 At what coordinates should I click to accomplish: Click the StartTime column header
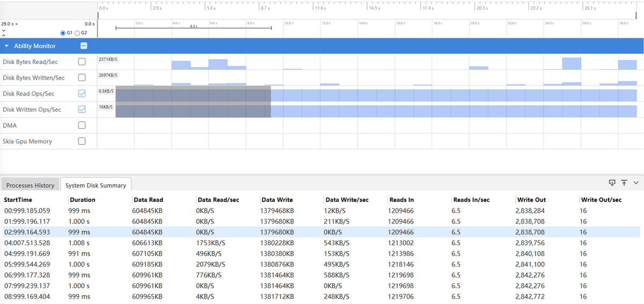[x=19, y=200]
